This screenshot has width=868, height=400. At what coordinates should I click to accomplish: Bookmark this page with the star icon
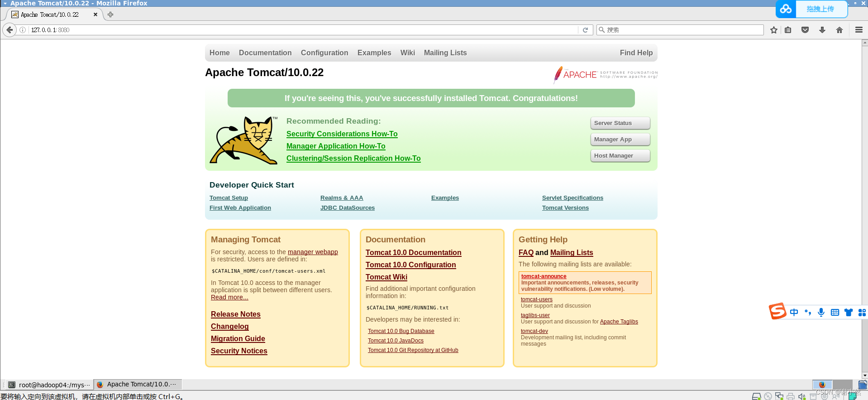click(774, 30)
